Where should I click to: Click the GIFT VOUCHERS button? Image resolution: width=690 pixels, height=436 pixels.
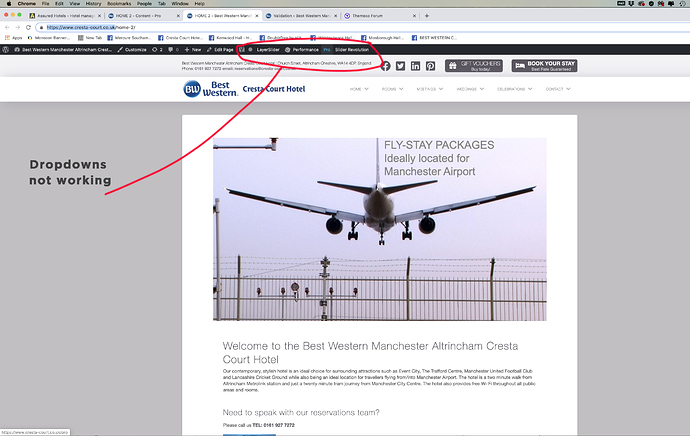(x=474, y=66)
